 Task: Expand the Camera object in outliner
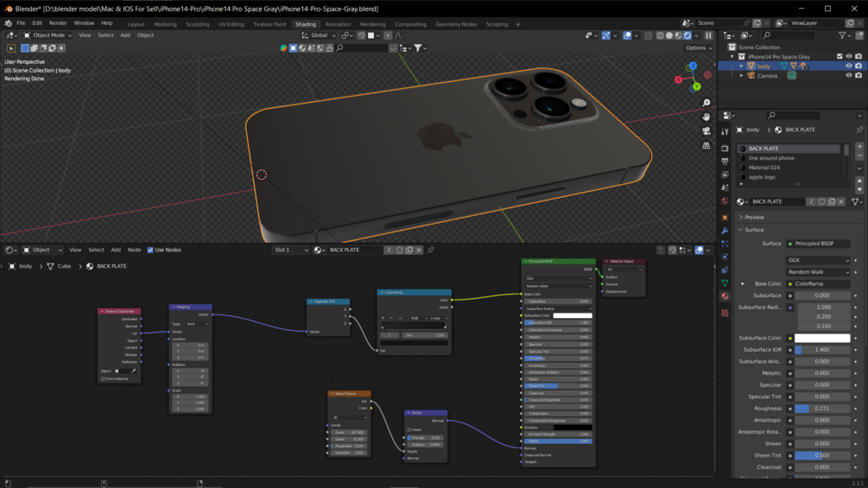pos(742,76)
